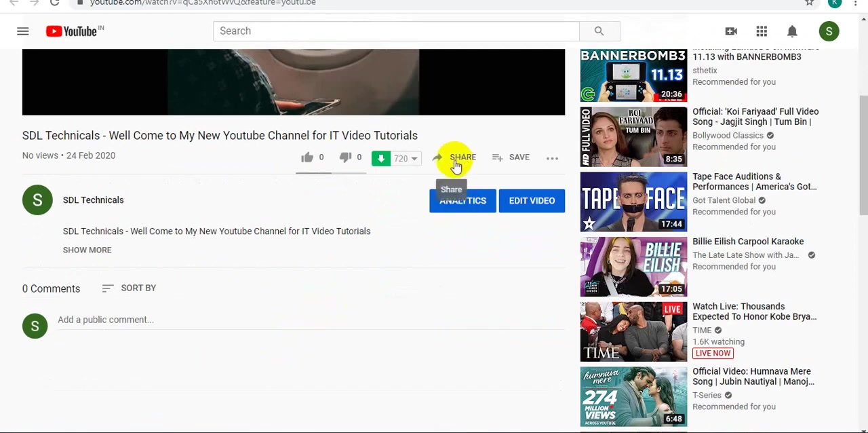Image resolution: width=868 pixels, height=433 pixels.
Task: Like the video with thumbs up
Action: 307,157
